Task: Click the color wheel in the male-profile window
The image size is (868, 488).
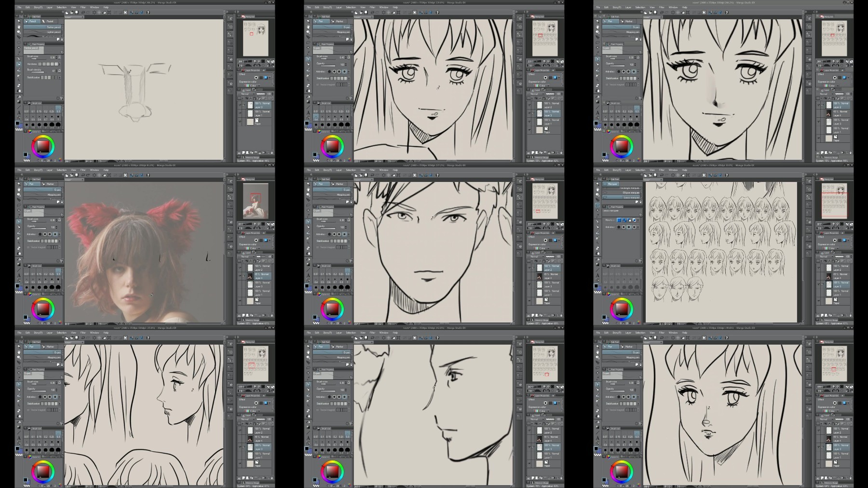Action: pyautogui.click(x=332, y=472)
